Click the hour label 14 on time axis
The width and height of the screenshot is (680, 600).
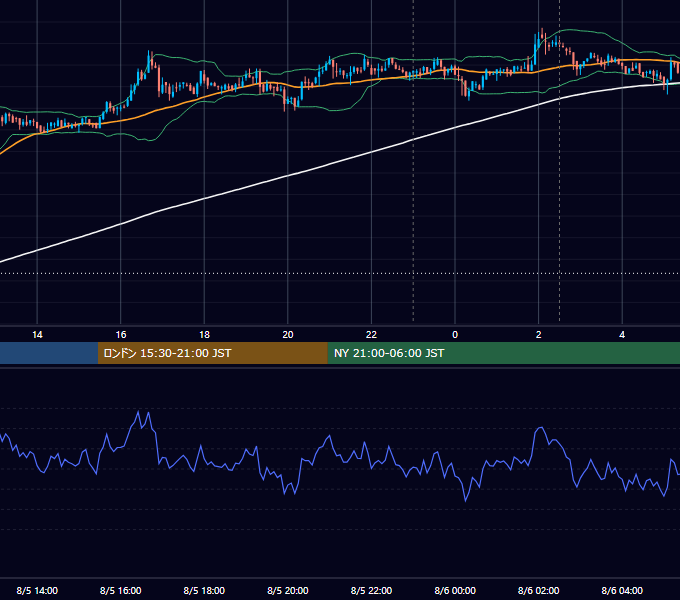[37, 335]
